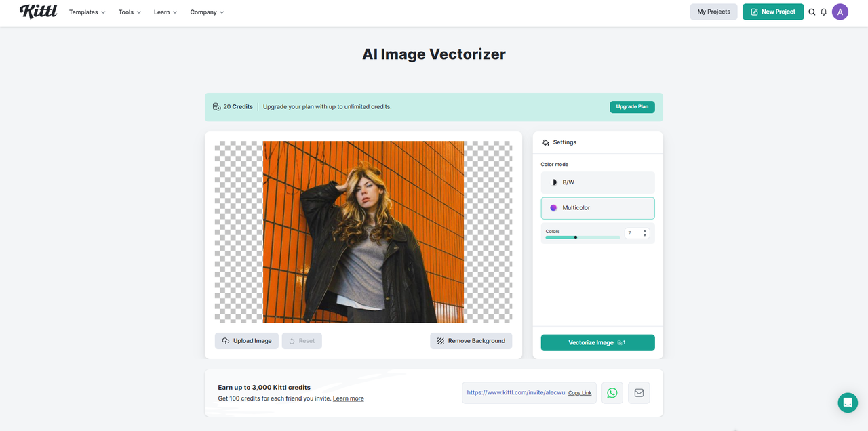Expand the Templates menu
The width and height of the screenshot is (868, 431).
click(x=87, y=12)
